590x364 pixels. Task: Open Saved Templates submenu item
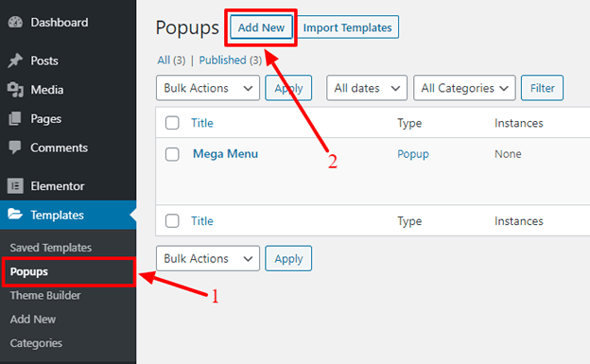coord(51,248)
